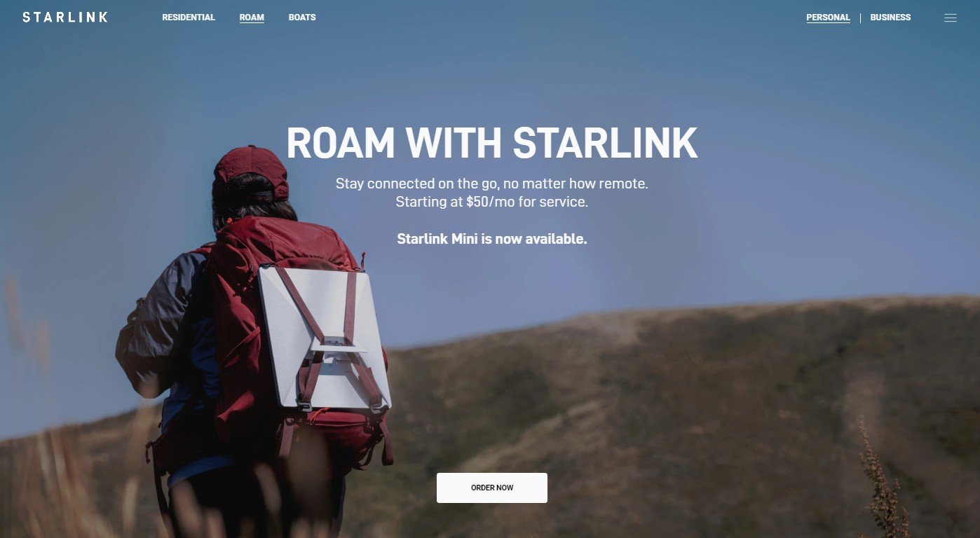Go to the Residential page
The image size is (980, 538).
point(189,18)
